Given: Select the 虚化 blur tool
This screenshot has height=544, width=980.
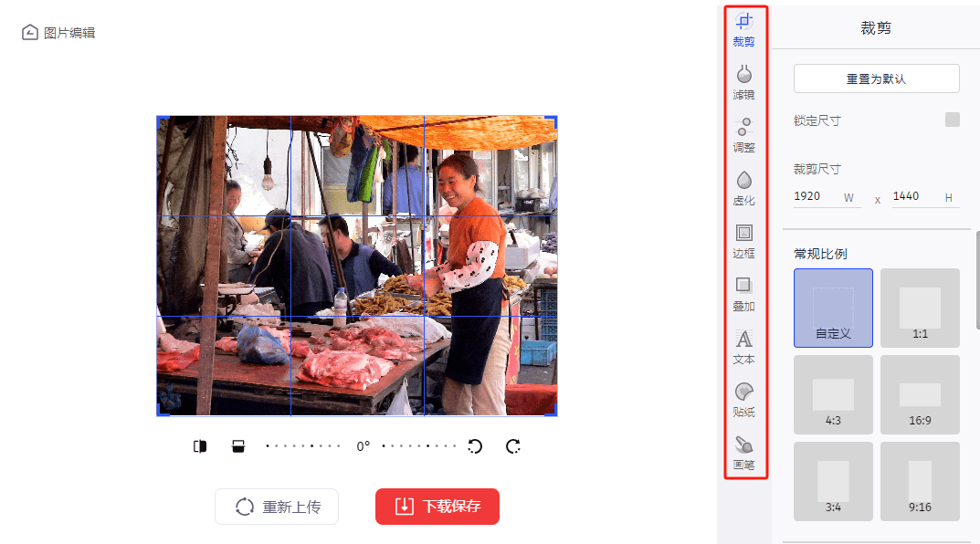Looking at the screenshot, I should 743,188.
